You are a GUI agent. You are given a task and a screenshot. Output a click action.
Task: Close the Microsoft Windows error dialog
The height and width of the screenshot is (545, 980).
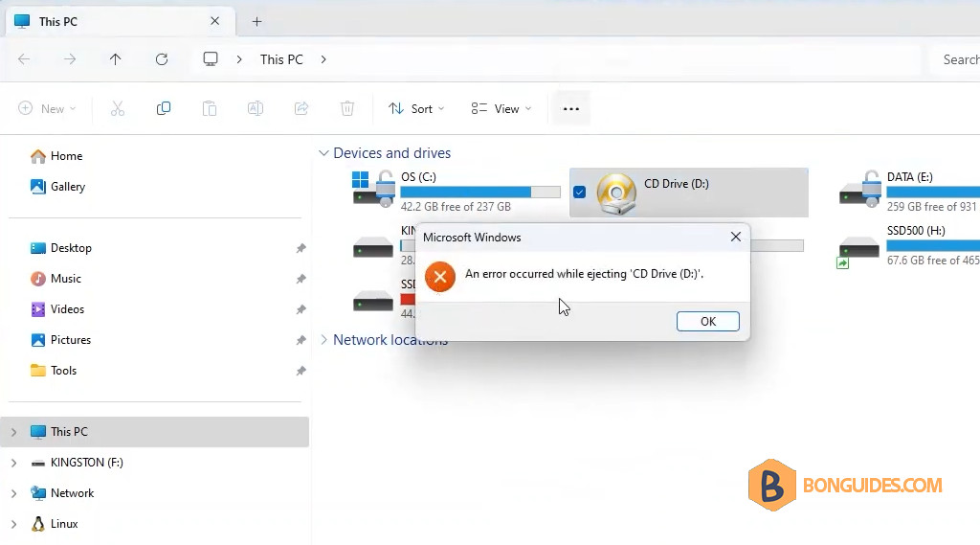pyautogui.click(x=736, y=237)
